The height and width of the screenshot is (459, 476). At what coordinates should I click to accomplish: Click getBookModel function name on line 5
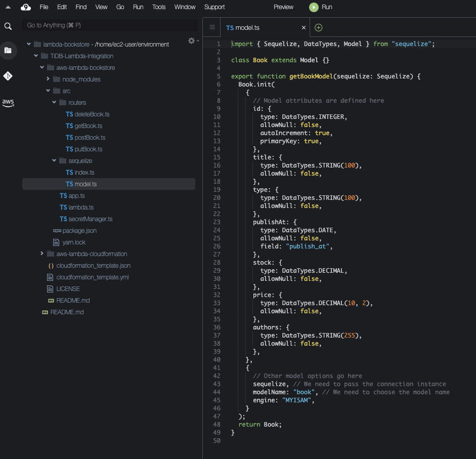pos(311,76)
